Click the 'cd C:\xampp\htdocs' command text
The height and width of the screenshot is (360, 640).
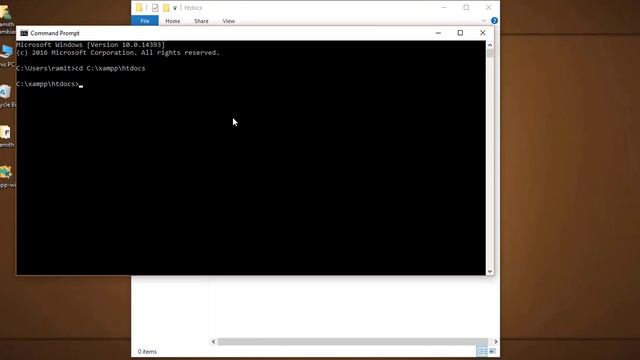click(110, 68)
